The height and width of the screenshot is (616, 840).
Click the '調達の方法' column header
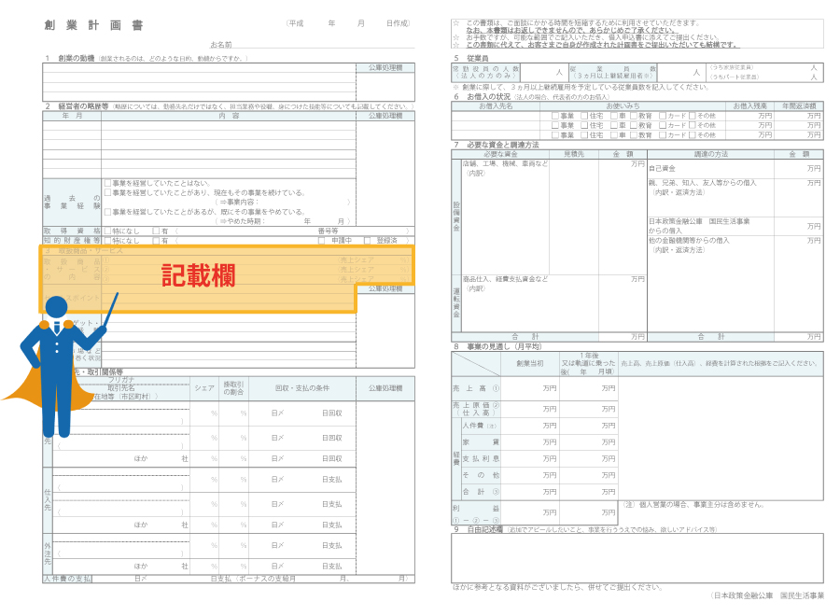(711, 154)
